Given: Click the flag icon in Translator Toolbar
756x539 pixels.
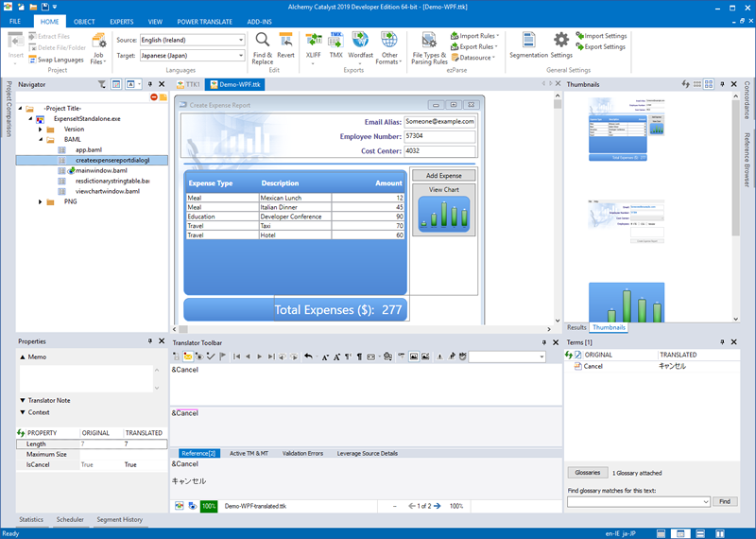Looking at the screenshot, I should (x=222, y=356).
